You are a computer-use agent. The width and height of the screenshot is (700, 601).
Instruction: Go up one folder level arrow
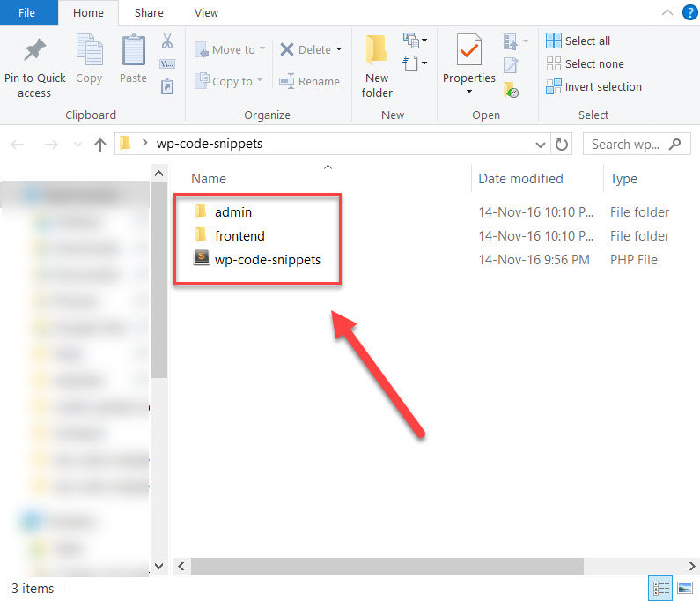[x=100, y=145]
